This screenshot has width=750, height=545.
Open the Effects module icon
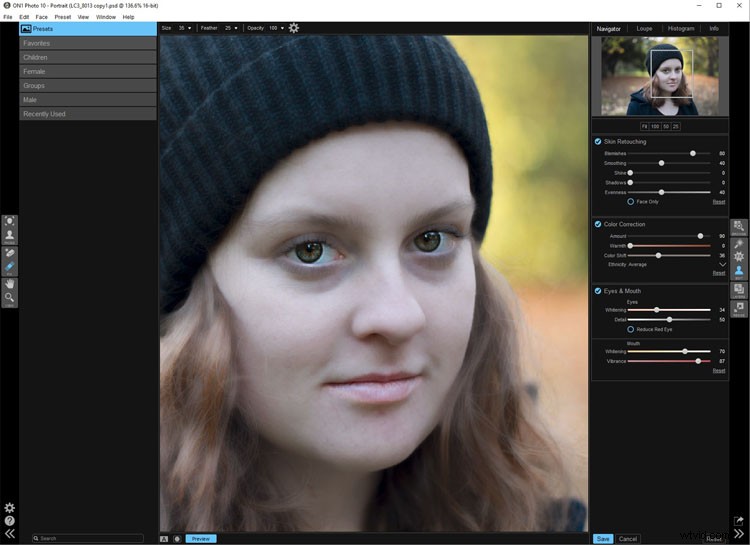point(739,256)
